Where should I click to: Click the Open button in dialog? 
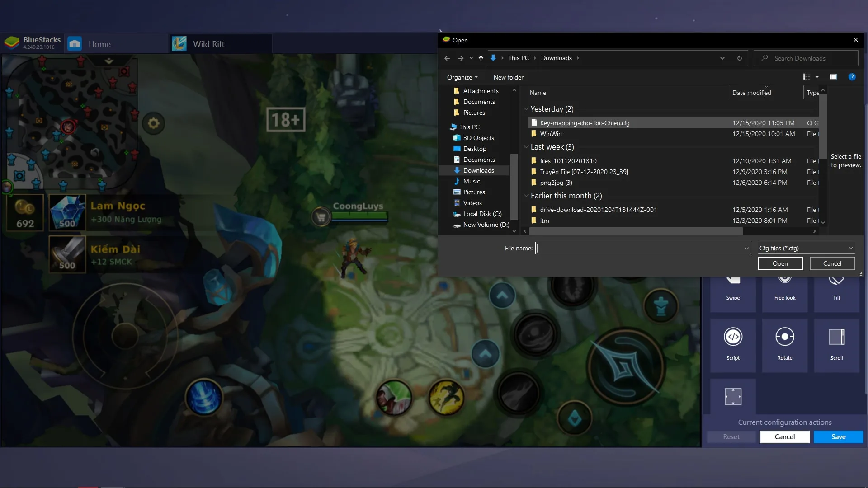tap(780, 263)
